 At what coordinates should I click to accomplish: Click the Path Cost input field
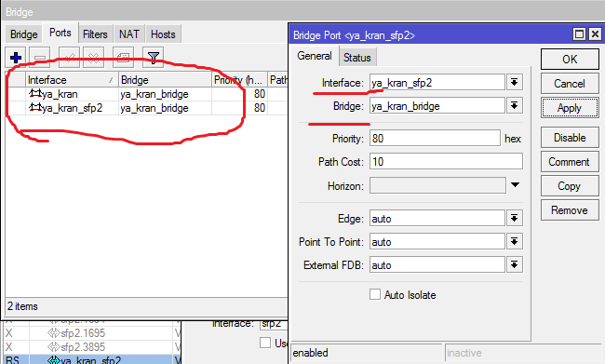446,161
